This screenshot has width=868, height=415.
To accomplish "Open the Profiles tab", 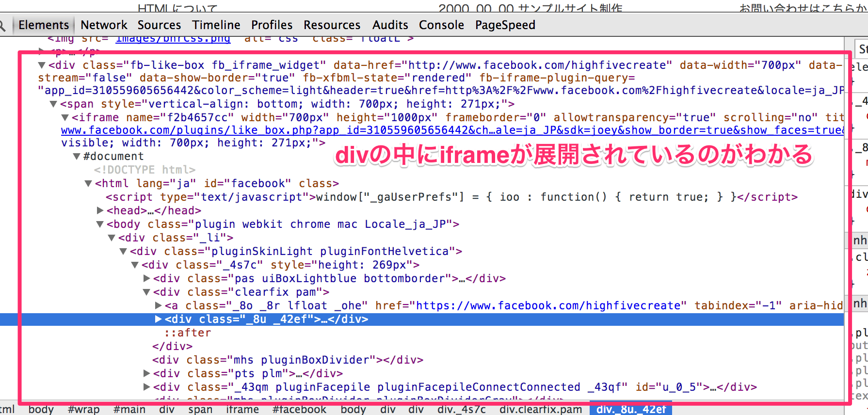I will click(x=272, y=25).
